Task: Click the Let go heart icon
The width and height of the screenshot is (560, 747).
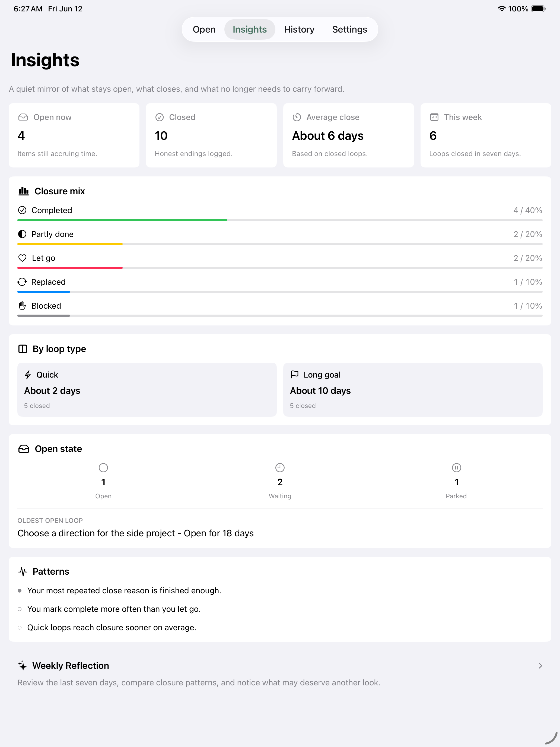Action: click(22, 258)
